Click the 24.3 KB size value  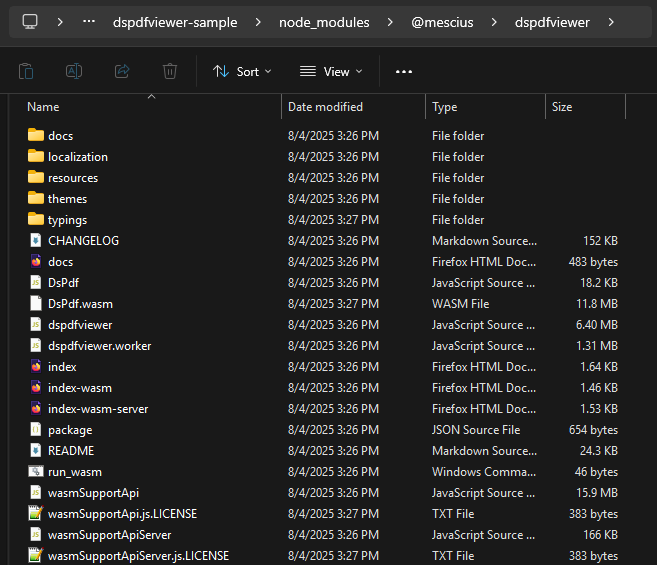click(599, 451)
